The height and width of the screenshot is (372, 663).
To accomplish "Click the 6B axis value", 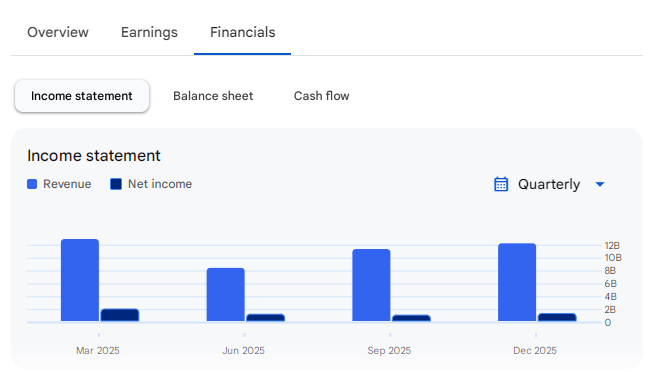I will pyautogui.click(x=611, y=284).
